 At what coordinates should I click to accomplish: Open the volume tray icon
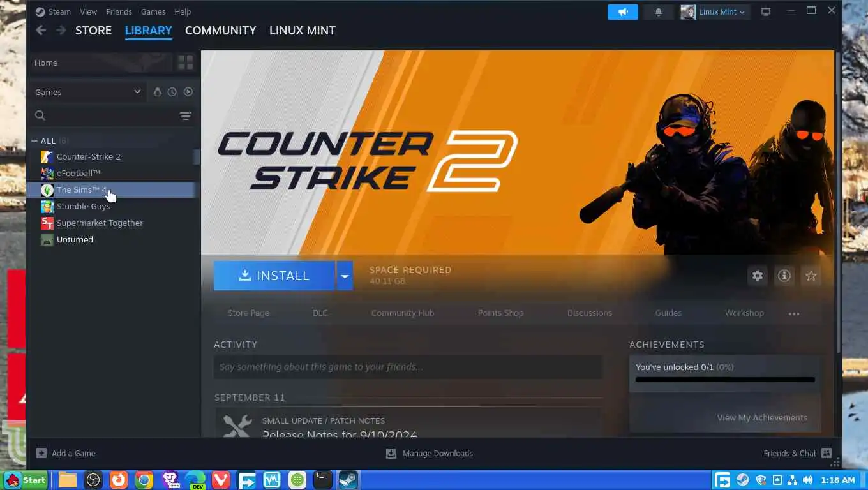tap(808, 480)
